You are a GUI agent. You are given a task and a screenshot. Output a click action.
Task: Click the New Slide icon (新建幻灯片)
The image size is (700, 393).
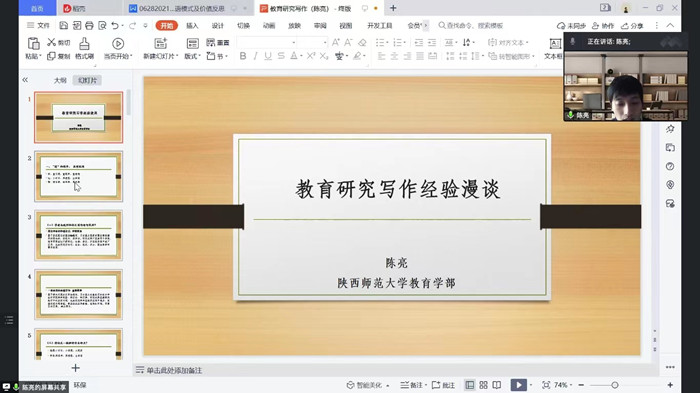click(160, 44)
